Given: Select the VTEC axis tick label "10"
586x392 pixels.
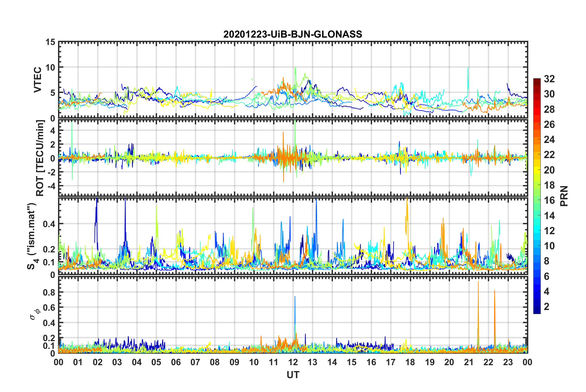Looking at the screenshot, I should [50, 67].
